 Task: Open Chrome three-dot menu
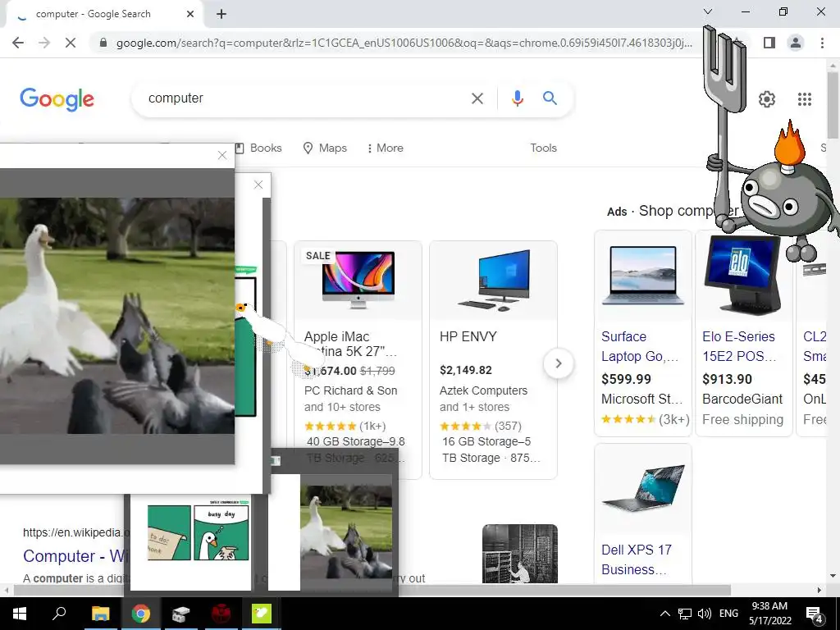coord(822,43)
